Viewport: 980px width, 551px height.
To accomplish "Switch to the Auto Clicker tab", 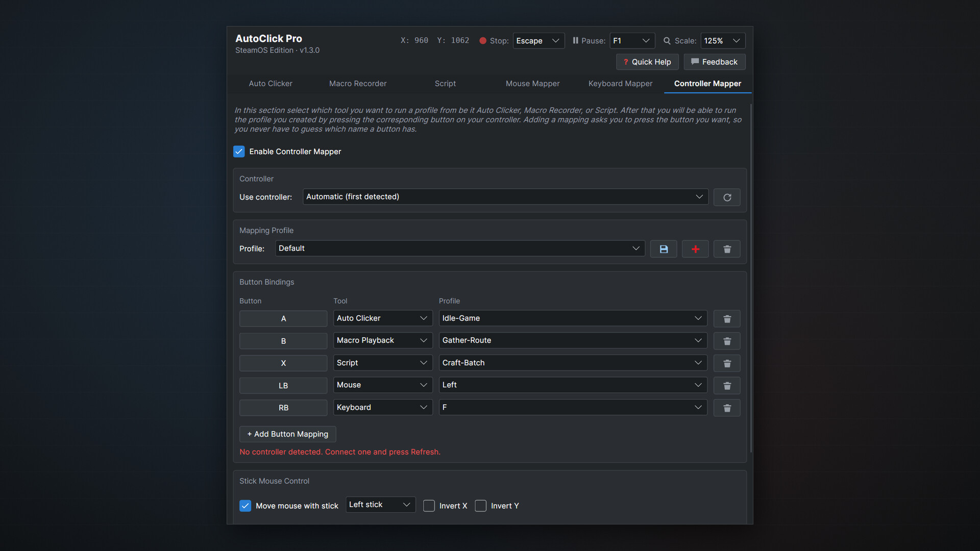I will coord(271,84).
